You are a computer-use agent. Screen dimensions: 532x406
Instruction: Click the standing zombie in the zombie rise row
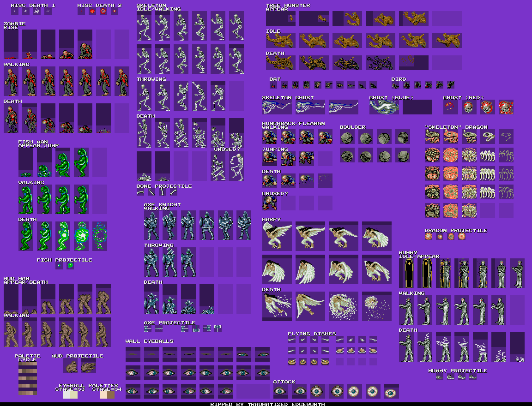(85, 44)
